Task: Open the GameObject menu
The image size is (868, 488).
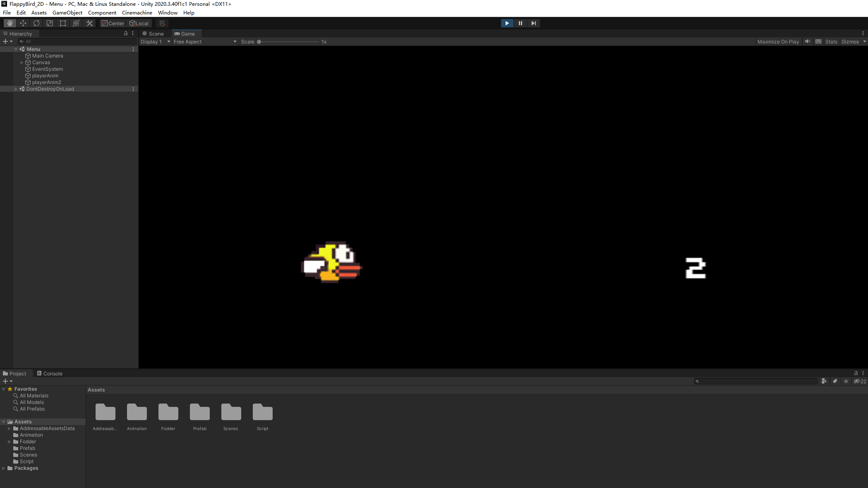Action: point(67,12)
